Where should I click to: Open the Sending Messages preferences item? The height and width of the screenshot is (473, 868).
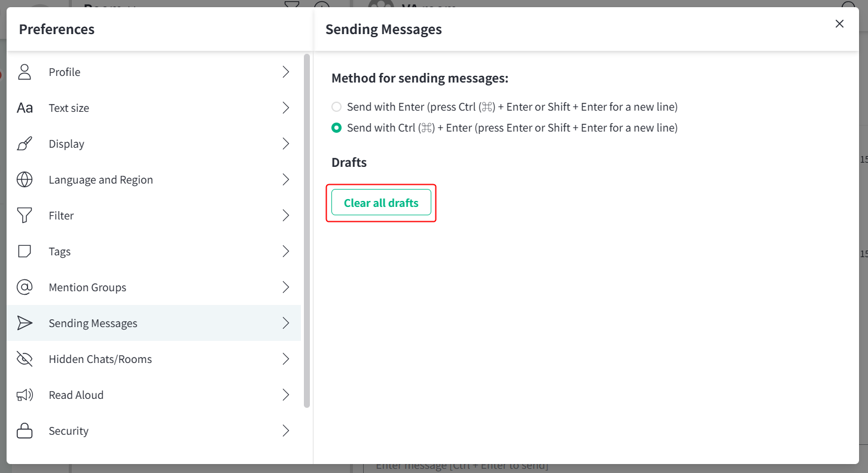click(154, 323)
